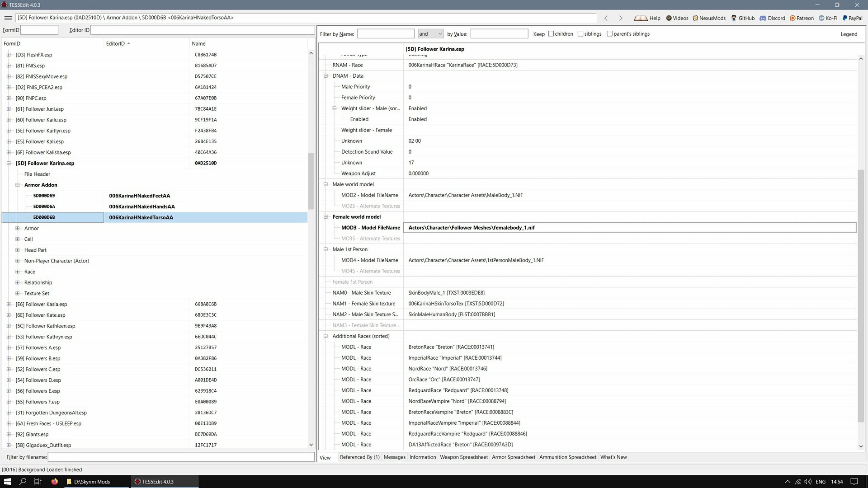
Task: Switch to the Armor Spreadsheet tab
Action: (x=514, y=457)
